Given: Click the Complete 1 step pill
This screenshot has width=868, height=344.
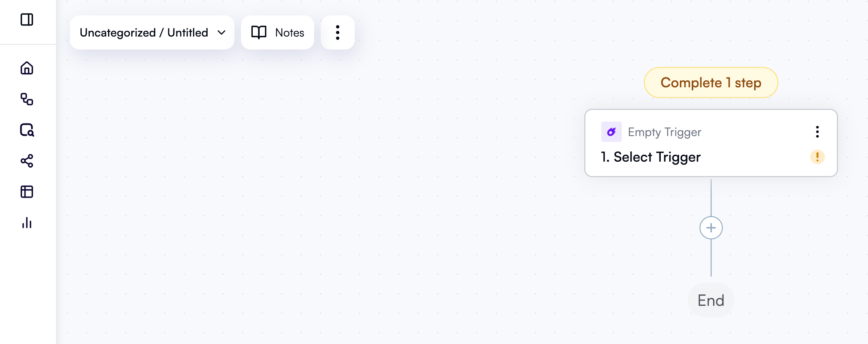Looking at the screenshot, I should 711,82.
